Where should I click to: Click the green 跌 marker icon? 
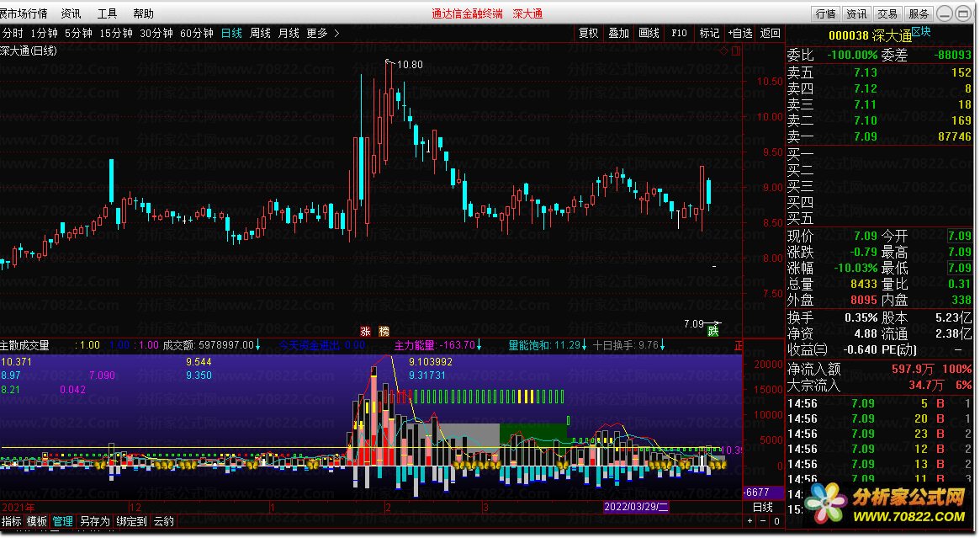[713, 331]
